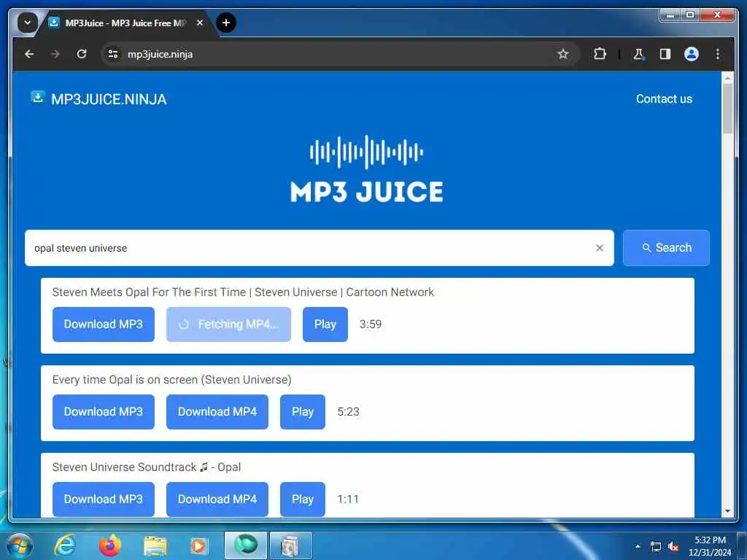747x560 pixels.
Task: Bookmark this page with the star icon
Action: pos(563,54)
